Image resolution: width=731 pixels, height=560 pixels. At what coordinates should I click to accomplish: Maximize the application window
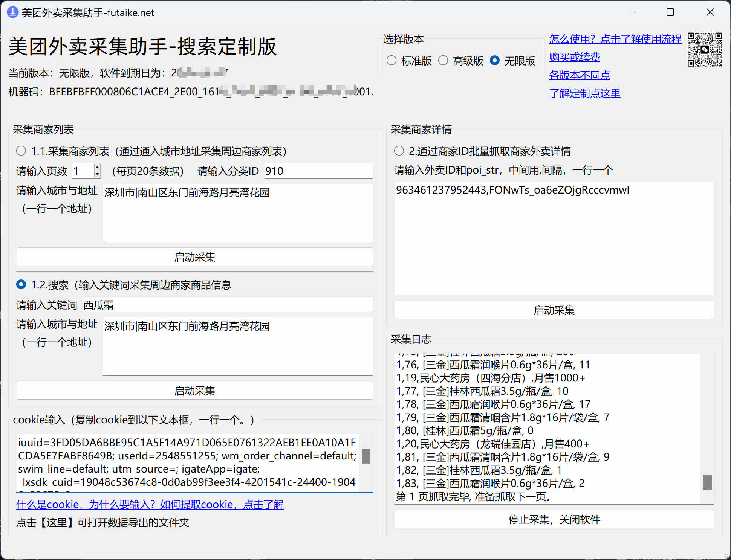(670, 12)
